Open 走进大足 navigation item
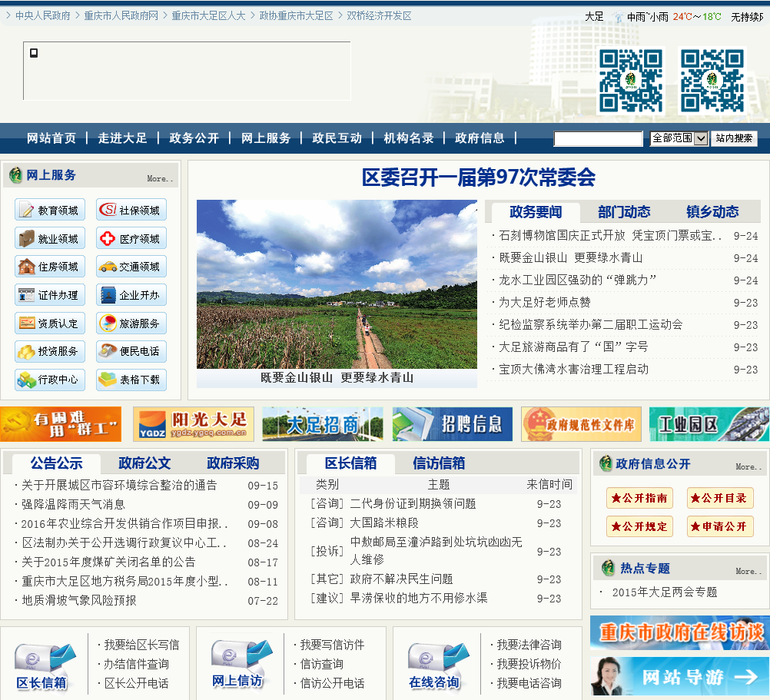 (x=122, y=138)
